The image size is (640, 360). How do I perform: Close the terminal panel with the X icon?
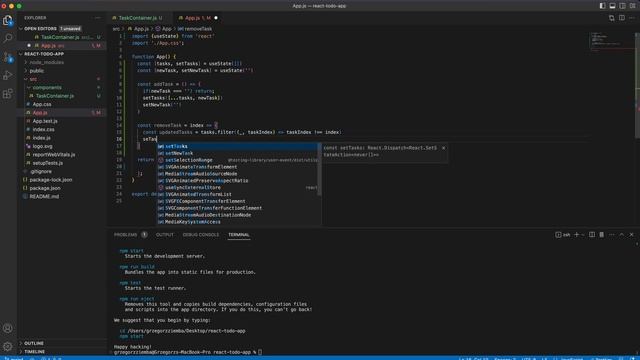631,235
